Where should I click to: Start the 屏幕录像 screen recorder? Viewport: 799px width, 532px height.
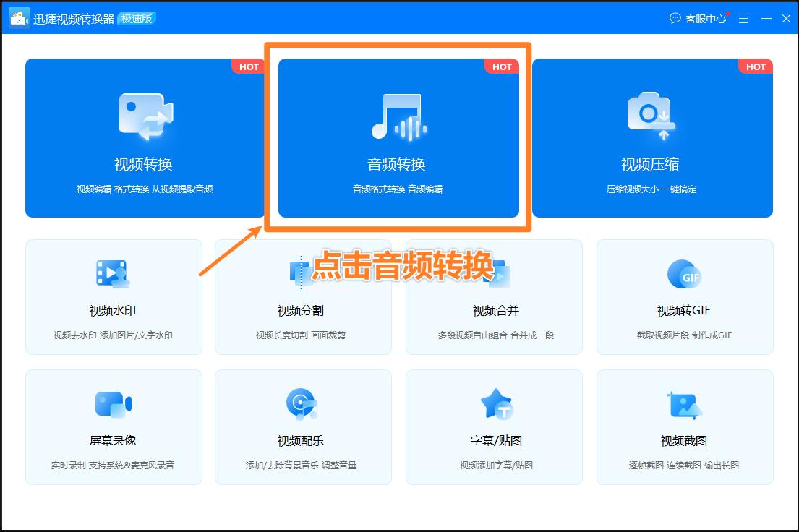point(114,426)
